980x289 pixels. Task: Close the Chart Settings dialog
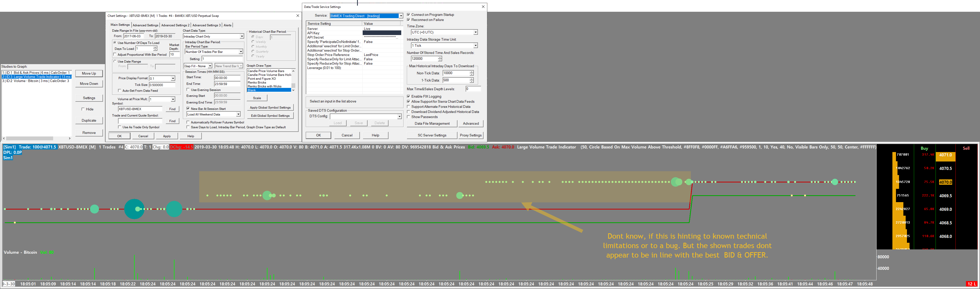pos(298,16)
